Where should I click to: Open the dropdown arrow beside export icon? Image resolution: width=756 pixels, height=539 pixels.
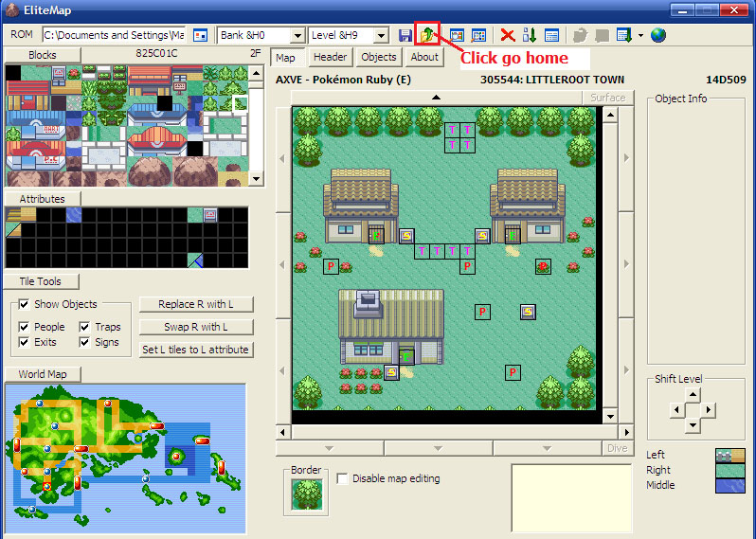[x=640, y=35]
